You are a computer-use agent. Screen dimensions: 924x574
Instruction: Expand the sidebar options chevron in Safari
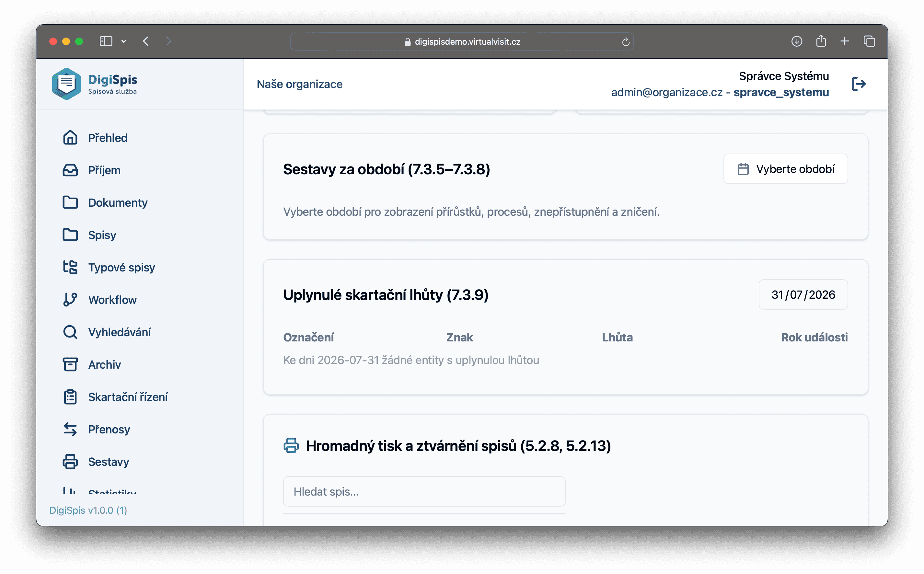124,41
